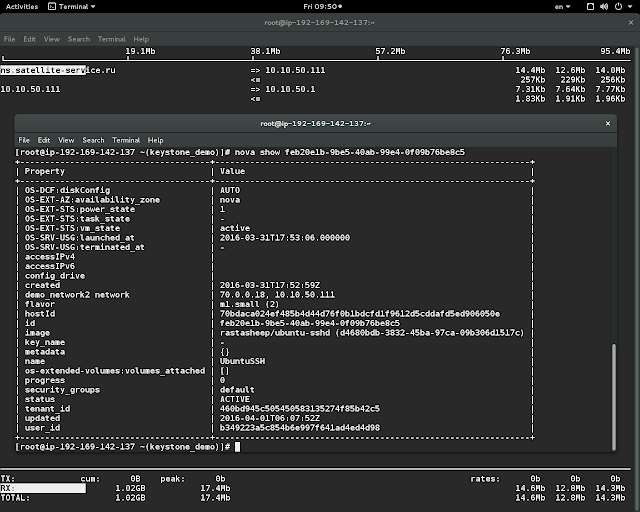The image size is (640, 512).
Task: Click the name value UbuntuSSH
Action: click(x=242, y=361)
